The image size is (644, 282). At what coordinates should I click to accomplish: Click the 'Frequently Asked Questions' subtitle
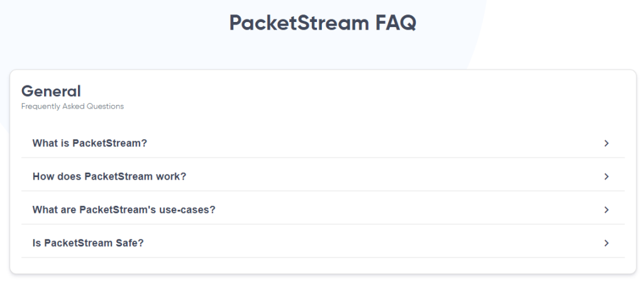[x=72, y=107]
